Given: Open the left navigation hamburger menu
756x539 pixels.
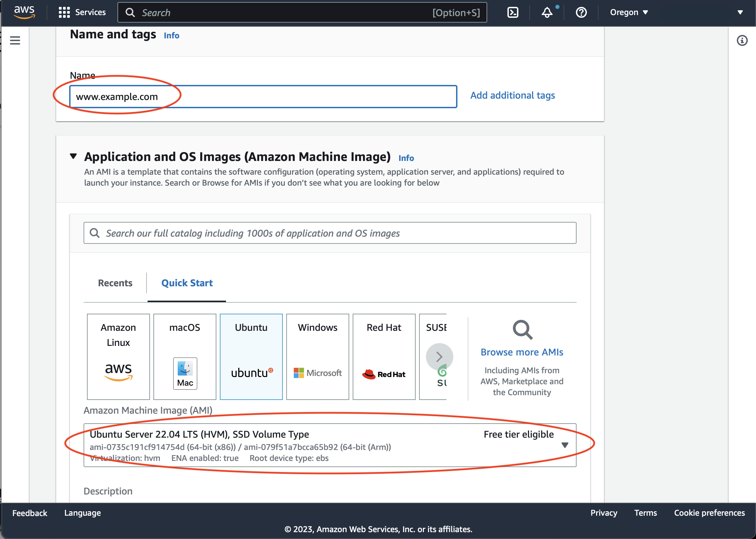Looking at the screenshot, I should (x=15, y=40).
